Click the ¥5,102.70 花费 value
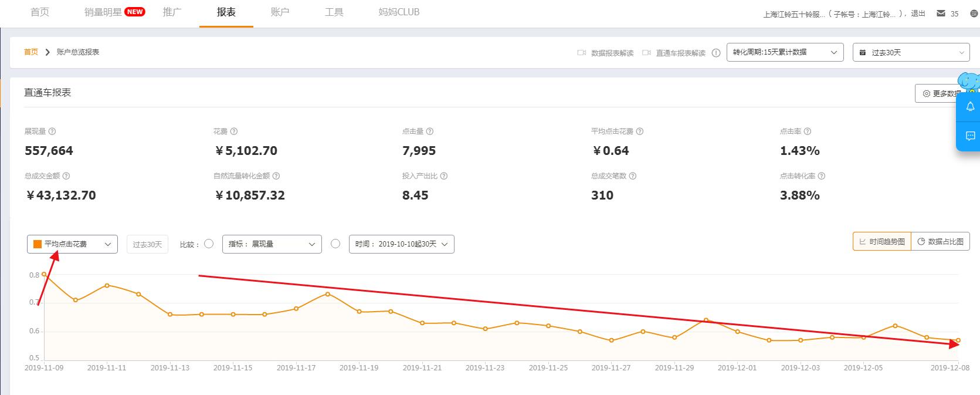The height and width of the screenshot is (395, 980). pos(246,151)
